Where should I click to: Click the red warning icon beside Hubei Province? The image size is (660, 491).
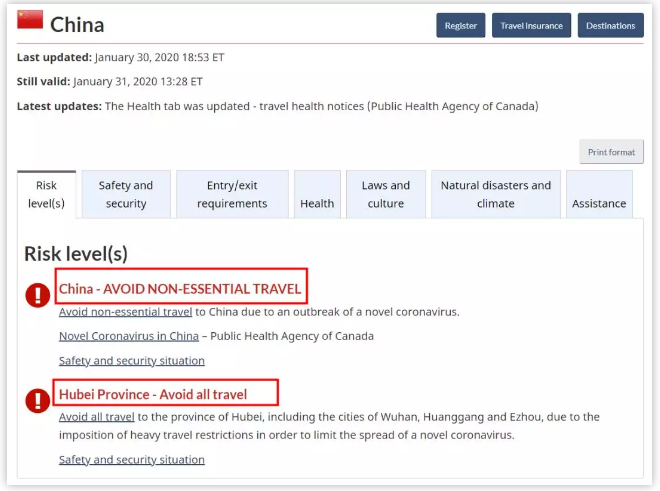38,400
